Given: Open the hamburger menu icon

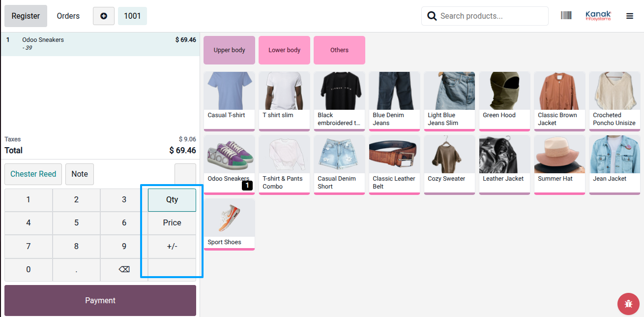Looking at the screenshot, I should point(630,16).
